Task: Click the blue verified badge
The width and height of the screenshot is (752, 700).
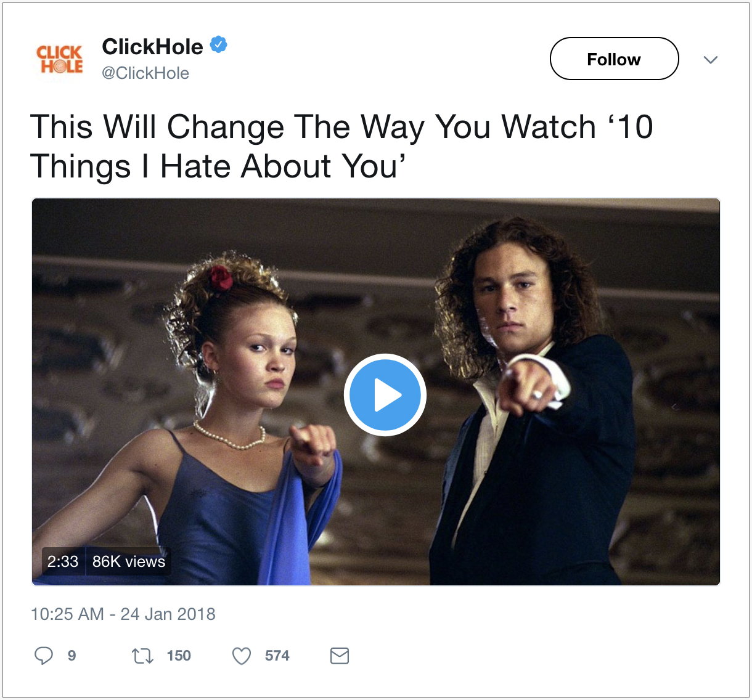Action: [x=219, y=45]
